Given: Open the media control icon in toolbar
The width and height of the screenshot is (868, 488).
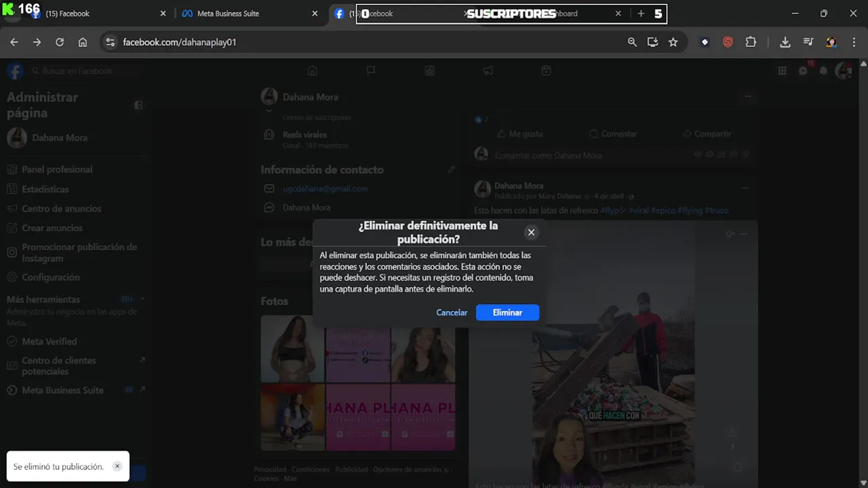Looking at the screenshot, I should point(808,42).
